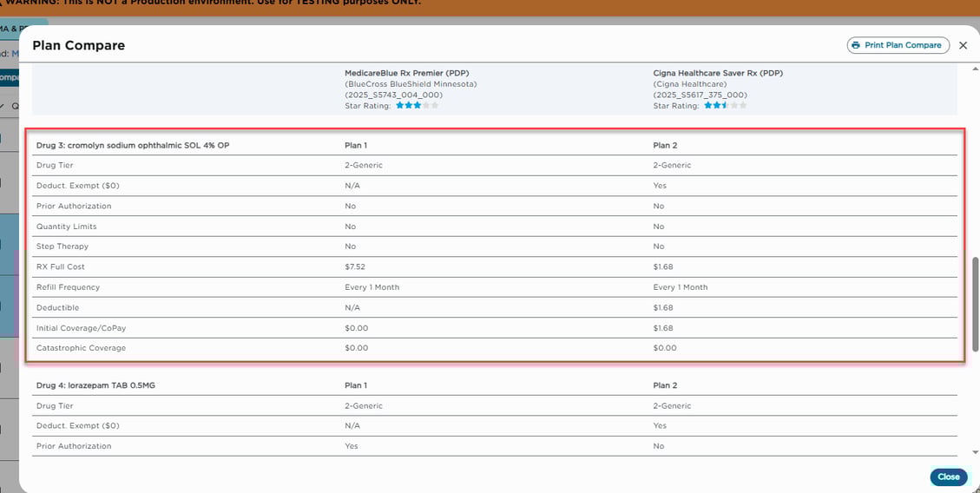Click the Drug 4 lorazepam TAB heading

(x=116, y=385)
